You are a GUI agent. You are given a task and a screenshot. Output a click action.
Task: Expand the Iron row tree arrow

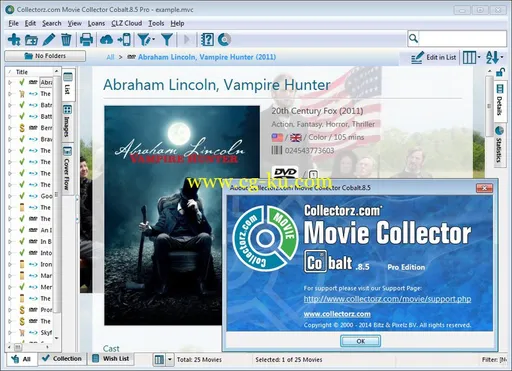click(x=10, y=264)
